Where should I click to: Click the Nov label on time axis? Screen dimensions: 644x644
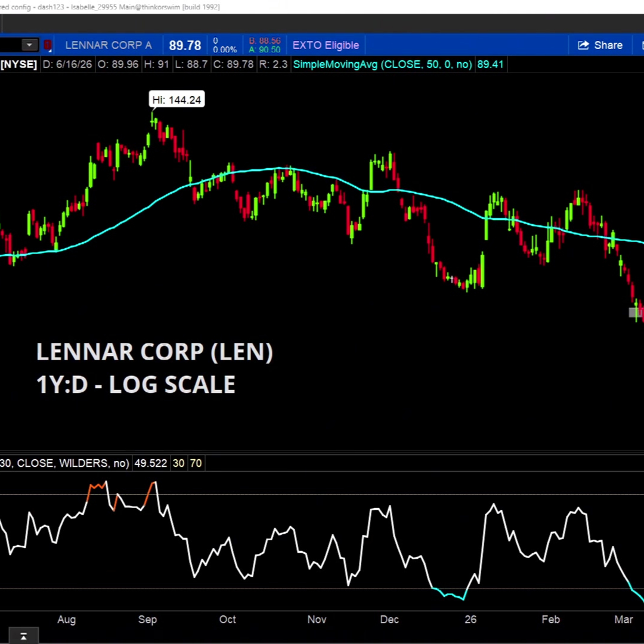pos(317,619)
